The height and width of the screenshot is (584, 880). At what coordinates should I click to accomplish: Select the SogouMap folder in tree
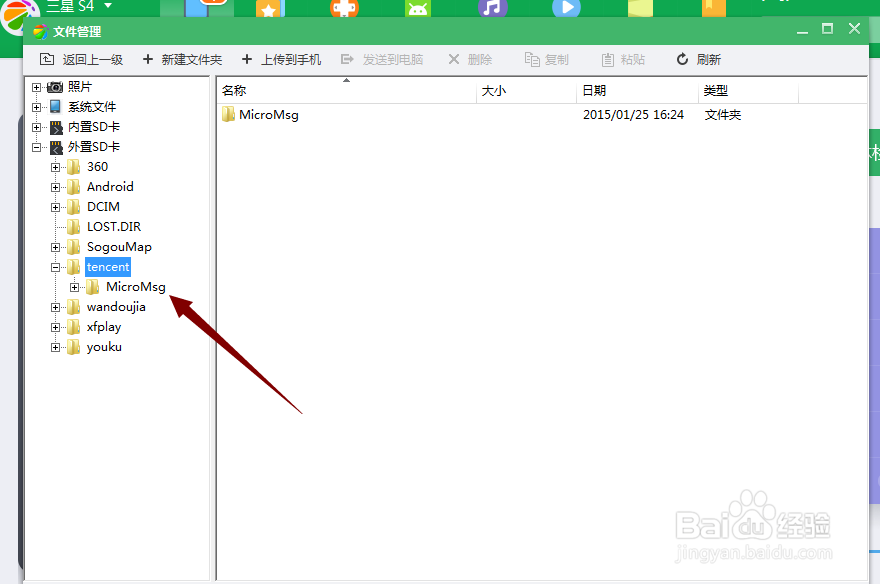click(x=119, y=247)
